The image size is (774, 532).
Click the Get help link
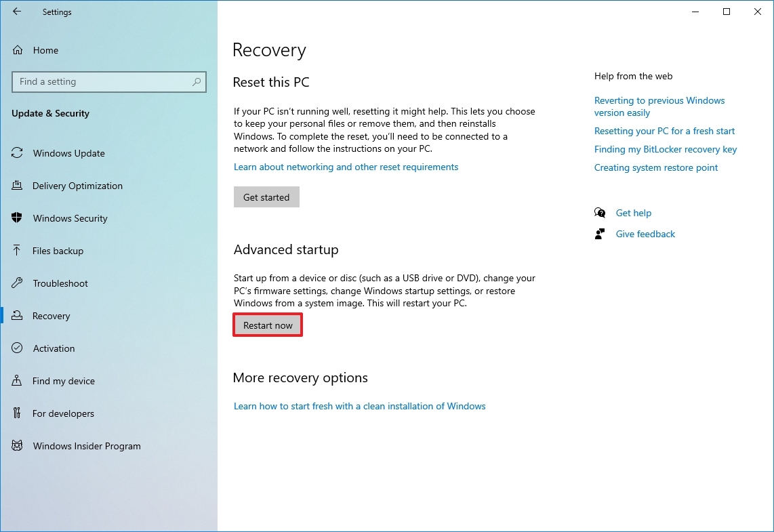(x=633, y=213)
